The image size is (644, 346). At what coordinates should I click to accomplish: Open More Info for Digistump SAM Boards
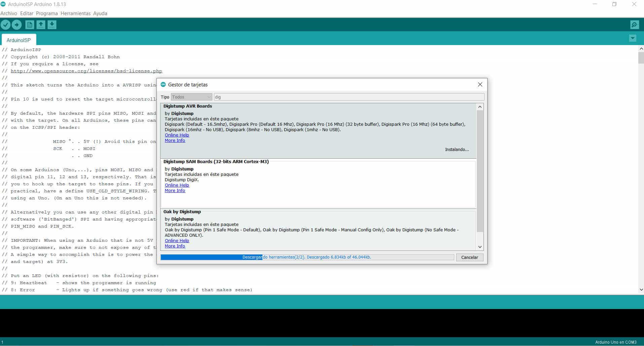point(175,190)
